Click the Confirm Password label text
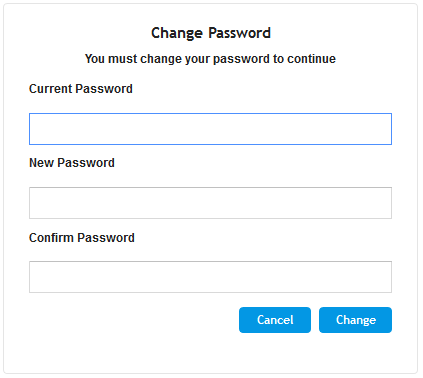Screen dimensions: 423x378 (x=82, y=238)
